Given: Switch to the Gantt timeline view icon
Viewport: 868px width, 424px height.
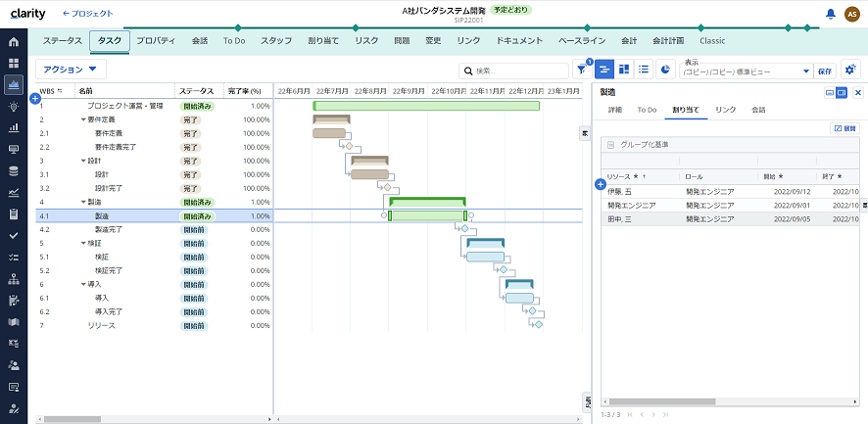Looking at the screenshot, I should [605, 70].
